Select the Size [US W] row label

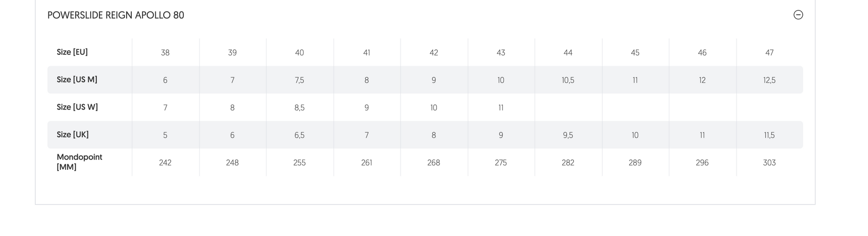(78, 107)
